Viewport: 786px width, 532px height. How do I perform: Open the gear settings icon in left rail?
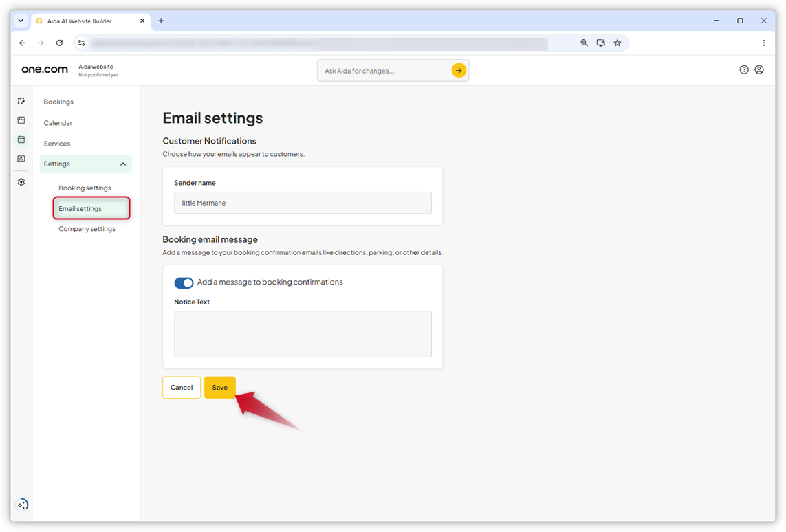pos(21,182)
